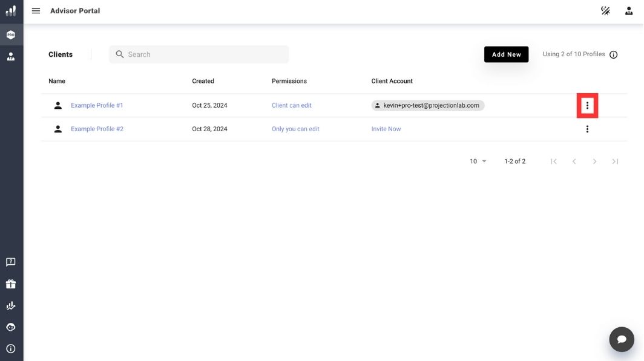
Task: Click the Invite Now link
Action: click(386, 129)
